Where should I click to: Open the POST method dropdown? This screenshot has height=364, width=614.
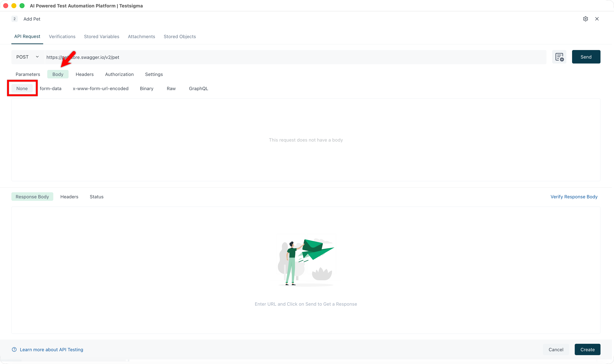click(23, 57)
